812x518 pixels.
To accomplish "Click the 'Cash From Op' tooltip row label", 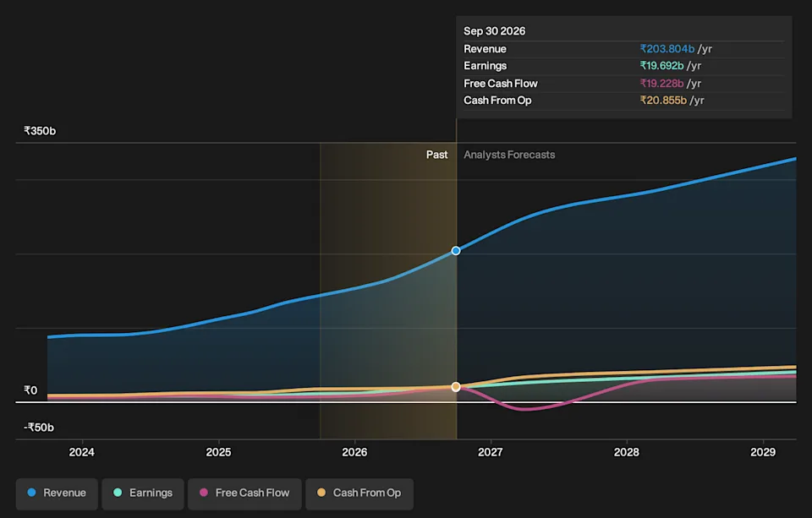I will coord(497,101).
